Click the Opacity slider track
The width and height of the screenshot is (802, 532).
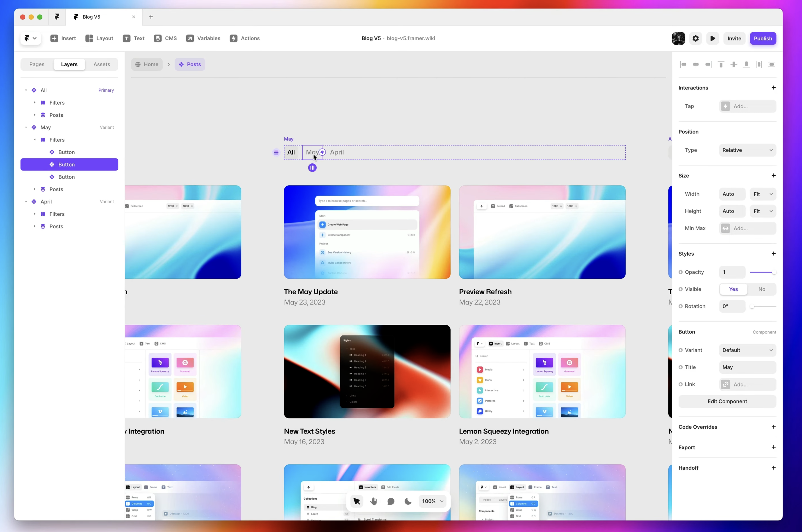(x=762, y=272)
